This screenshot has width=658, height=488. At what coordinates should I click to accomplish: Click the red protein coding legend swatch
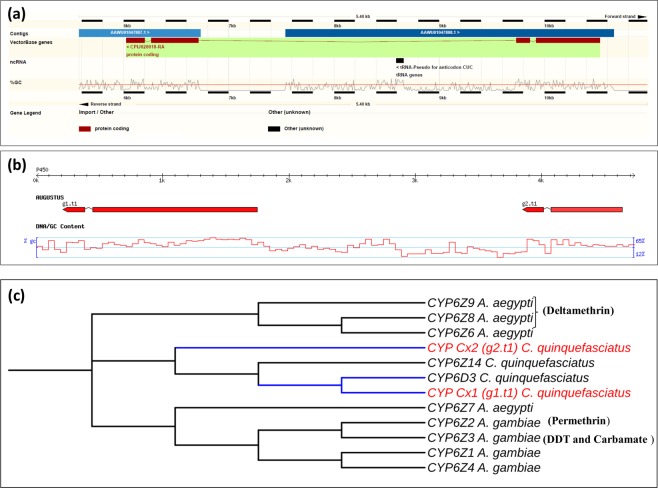pos(84,129)
